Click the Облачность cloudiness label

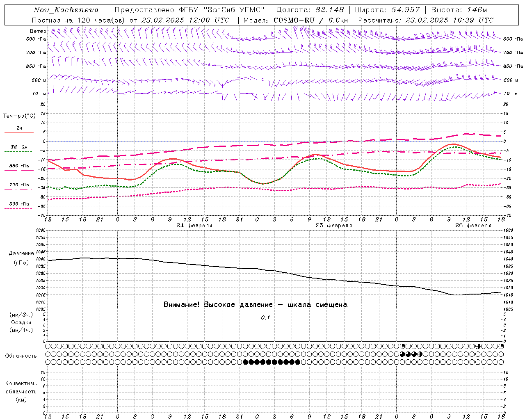(21, 356)
